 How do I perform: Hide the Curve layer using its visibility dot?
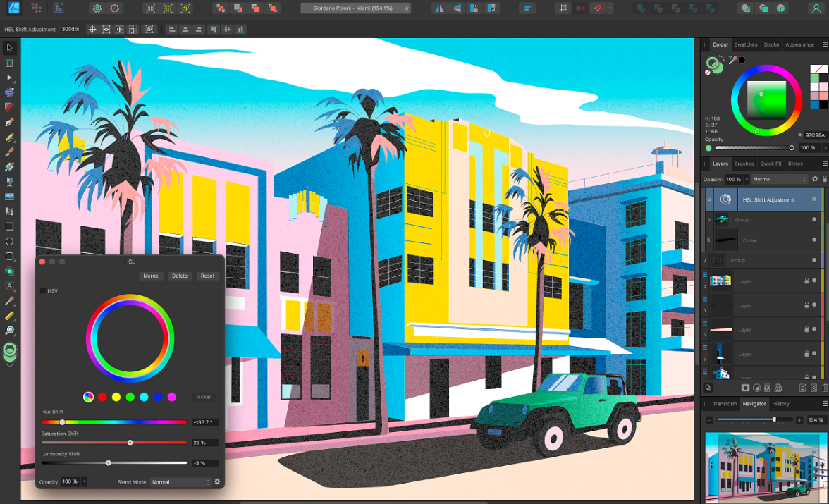814,240
